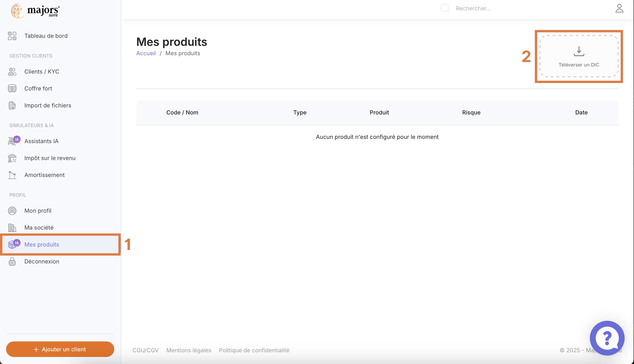Select Mes produits in the sidebar
The height and width of the screenshot is (364, 634).
click(42, 244)
